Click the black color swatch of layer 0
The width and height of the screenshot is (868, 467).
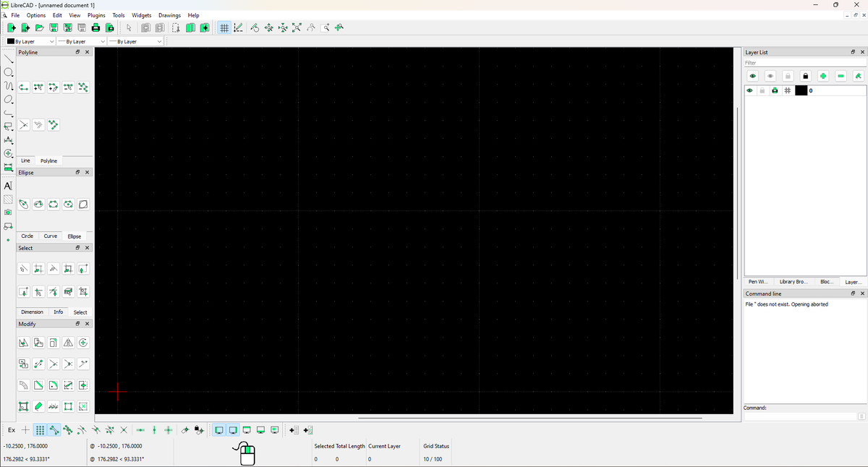point(801,90)
